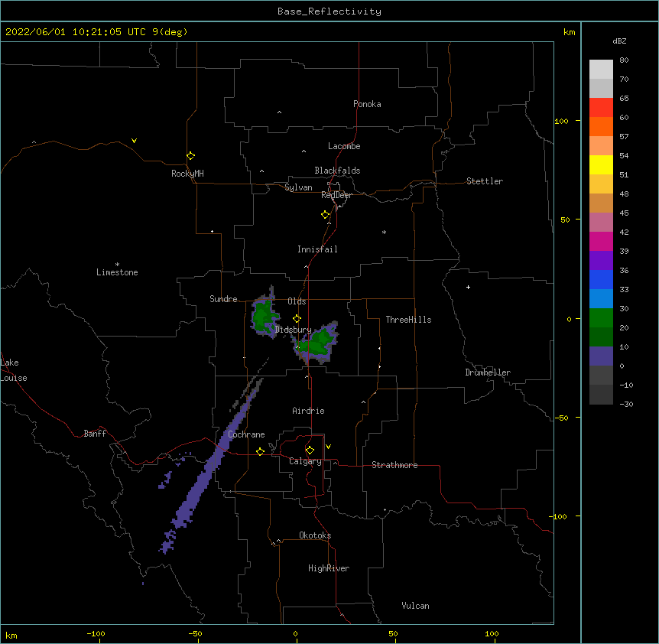Click the km label at top right
This screenshot has height=644, width=659.
(569, 32)
